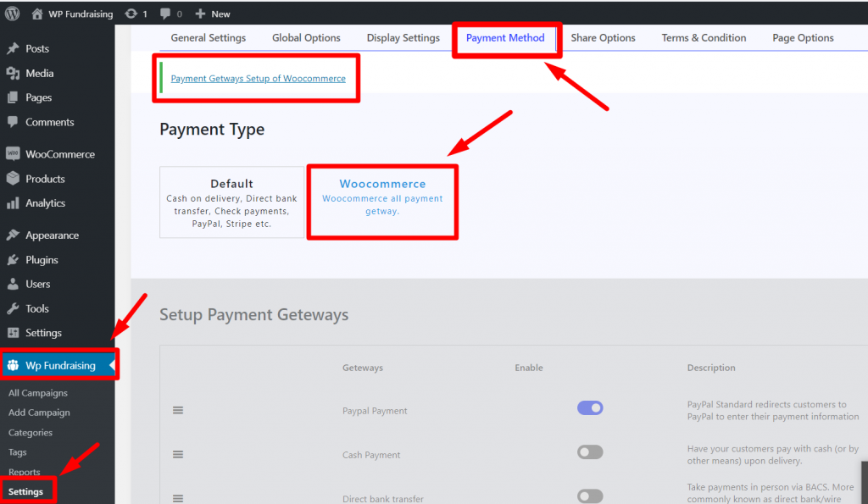The height and width of the screenshot is (504, 868).
Task: Open the Posts menu
Action: 37,48
